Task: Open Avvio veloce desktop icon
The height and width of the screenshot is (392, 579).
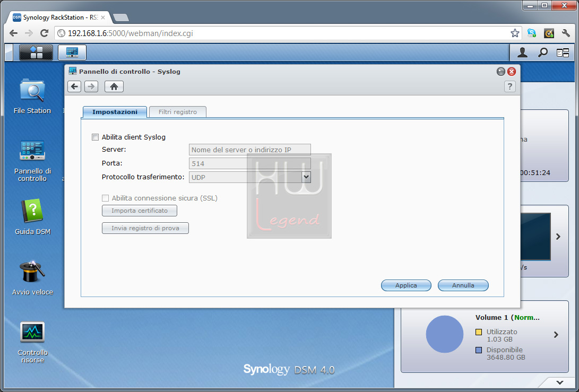Action: point(32,278)
